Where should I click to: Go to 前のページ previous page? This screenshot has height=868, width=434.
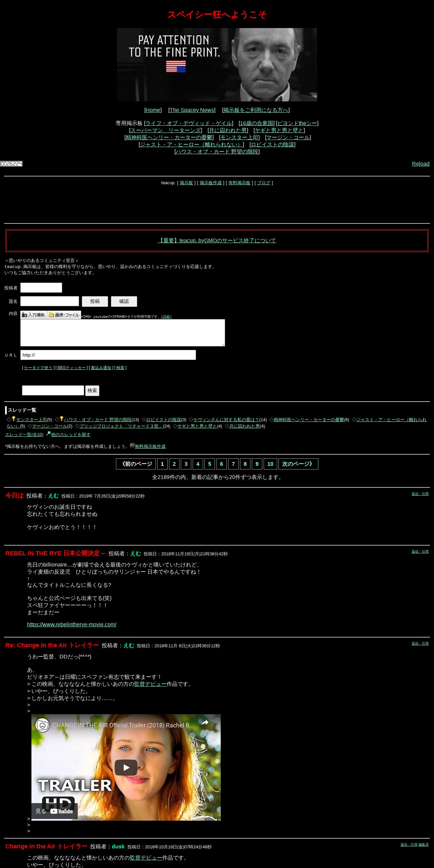136,464
